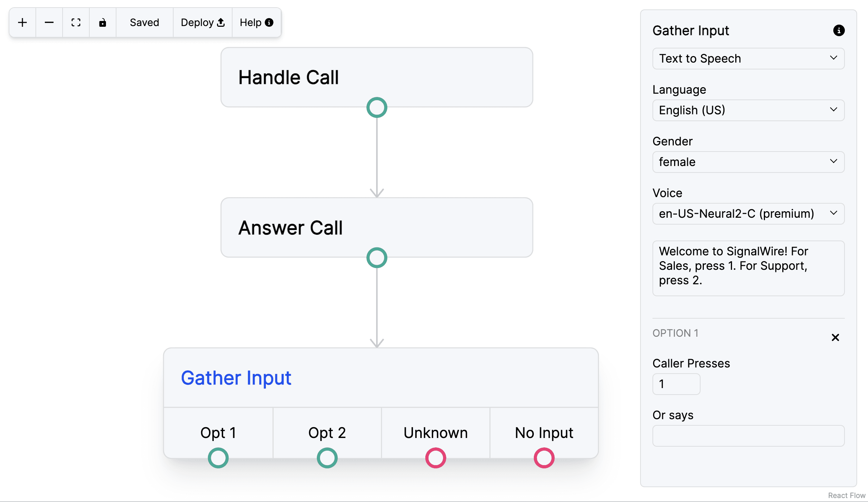Image resolution: width=868 pixels, height=502 pixels.
Task: Click the Unknown branch label
Action: [436, 433]
